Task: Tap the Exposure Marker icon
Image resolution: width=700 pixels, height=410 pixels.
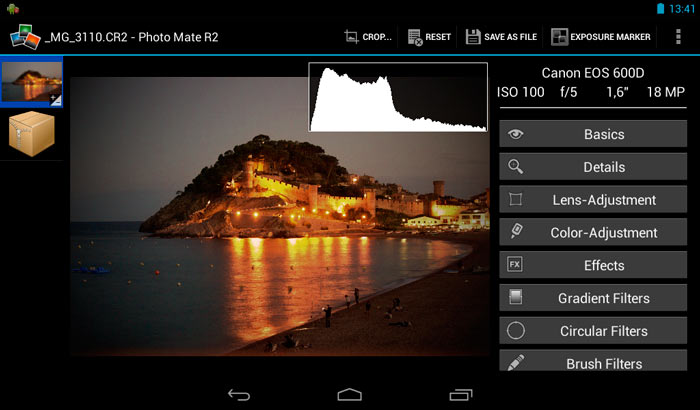Action: coord(559,37)
